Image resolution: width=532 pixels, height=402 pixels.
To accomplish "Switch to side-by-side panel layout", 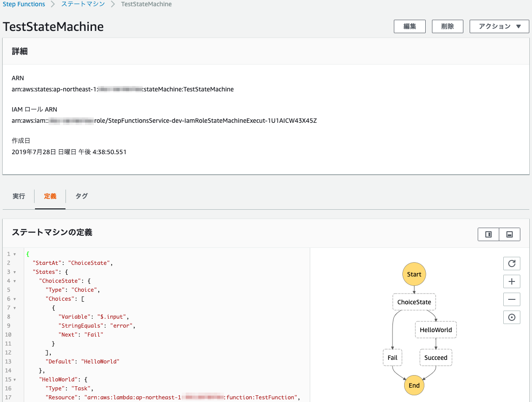I will pos(488,234).
